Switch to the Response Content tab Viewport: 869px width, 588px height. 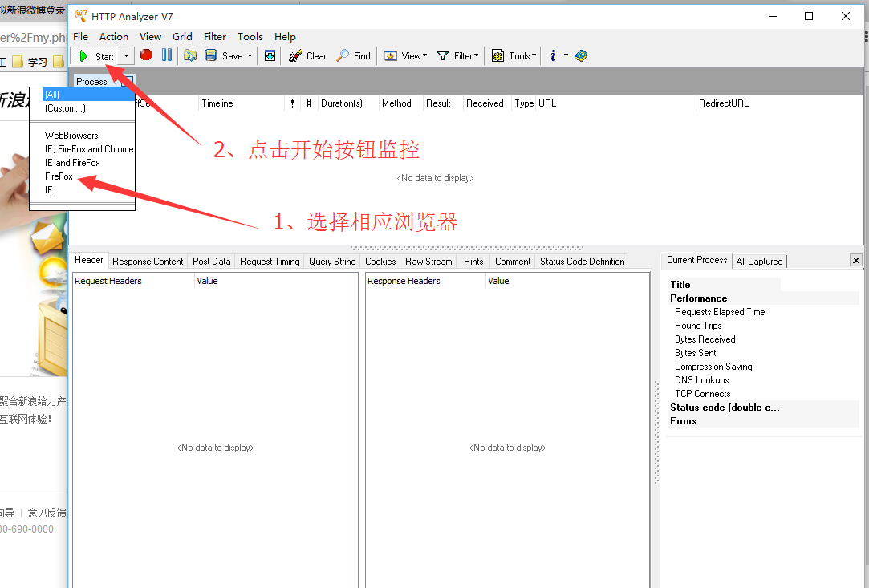(148, 262)
